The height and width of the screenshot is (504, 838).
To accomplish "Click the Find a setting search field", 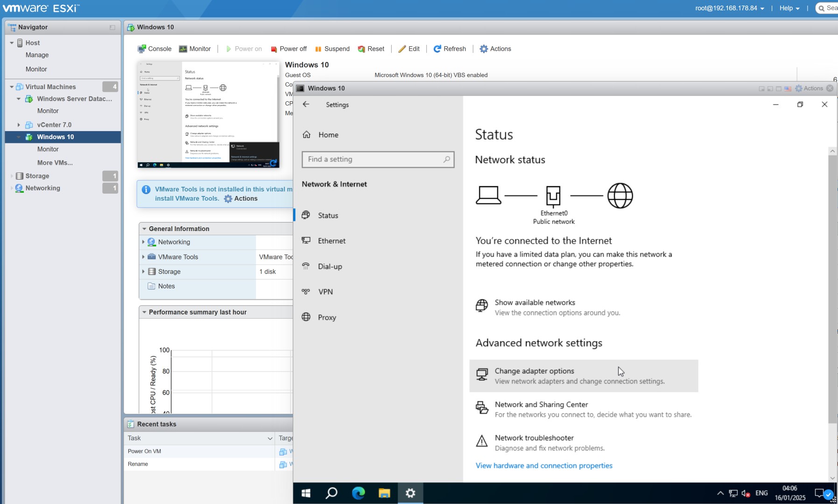I will tap(378, 160).
